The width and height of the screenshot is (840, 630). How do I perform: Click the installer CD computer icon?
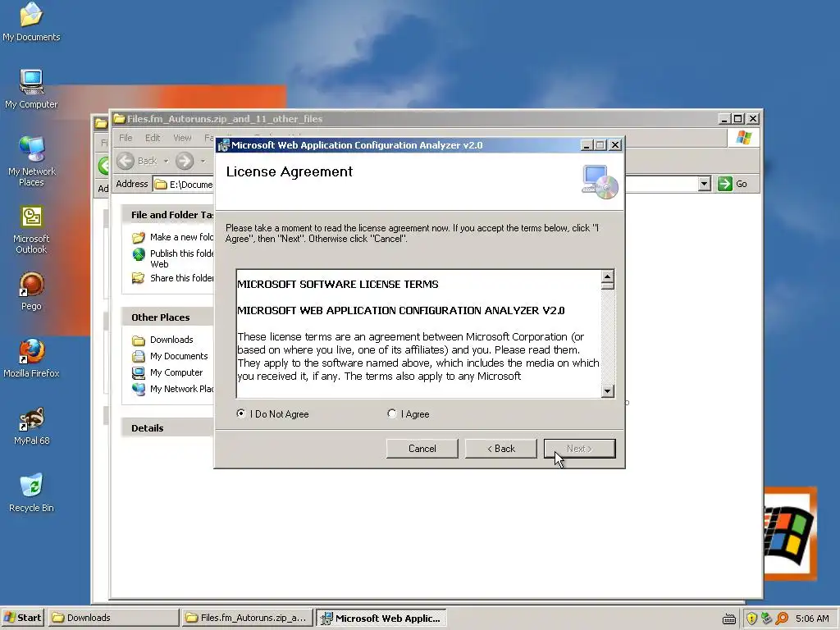[600, 182]
